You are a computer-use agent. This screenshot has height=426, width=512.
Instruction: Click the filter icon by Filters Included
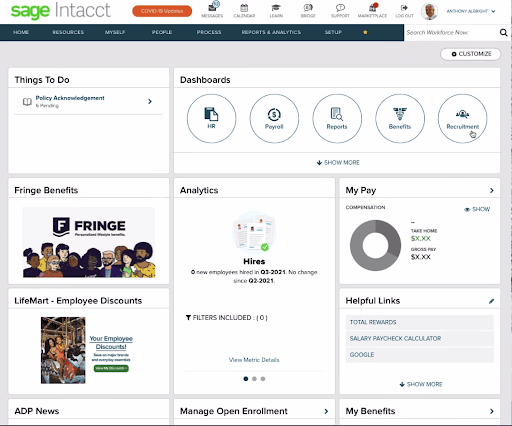[188, 318]
